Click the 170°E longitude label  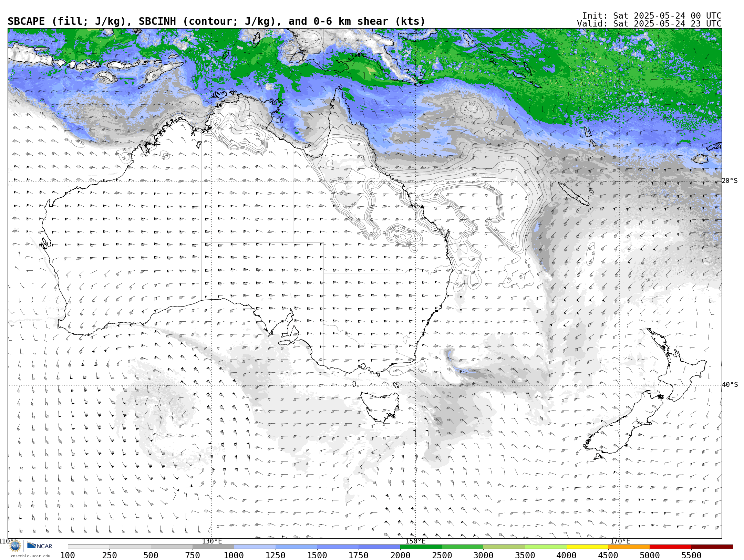[x=620, y=541]
